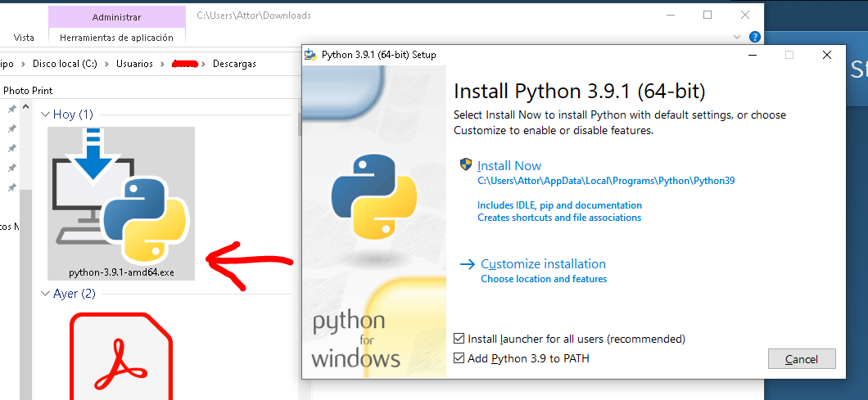The height and width of the screenshot is (400, 868).
Task: Click the arrow icon beside Customize installation
Action: tap(467, 264)
